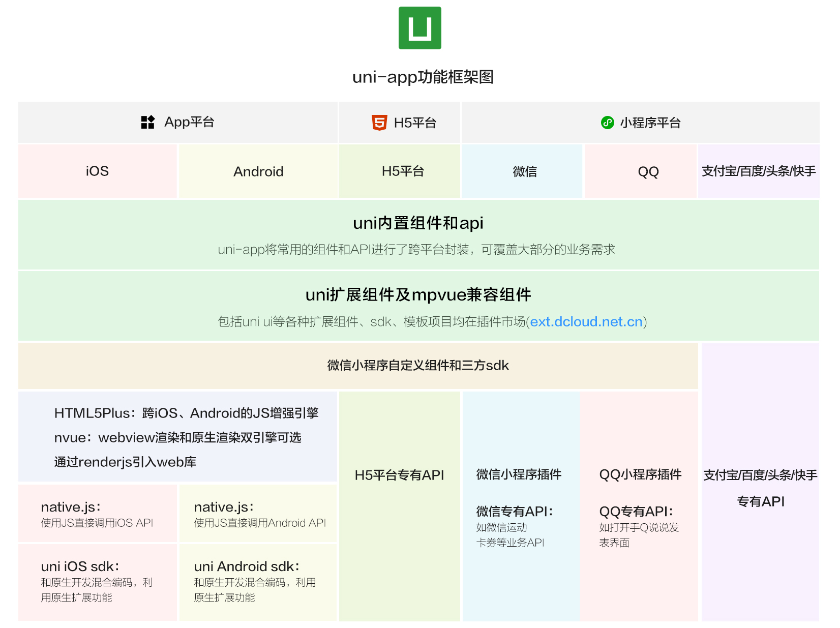840x628 pixels.
Task: Click the uni扩展组件及mpvue兼容组件 heading
Action: click(420, 294)
